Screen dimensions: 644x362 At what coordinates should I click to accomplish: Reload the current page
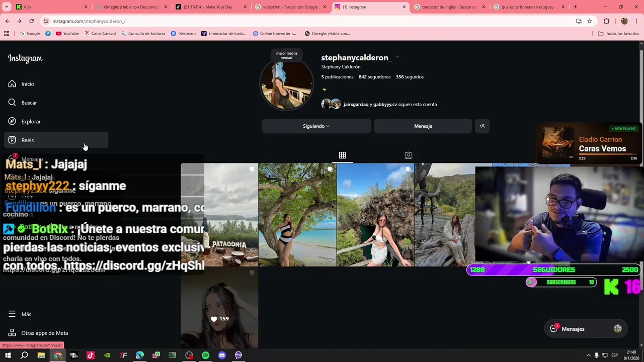tap(31, 21)
